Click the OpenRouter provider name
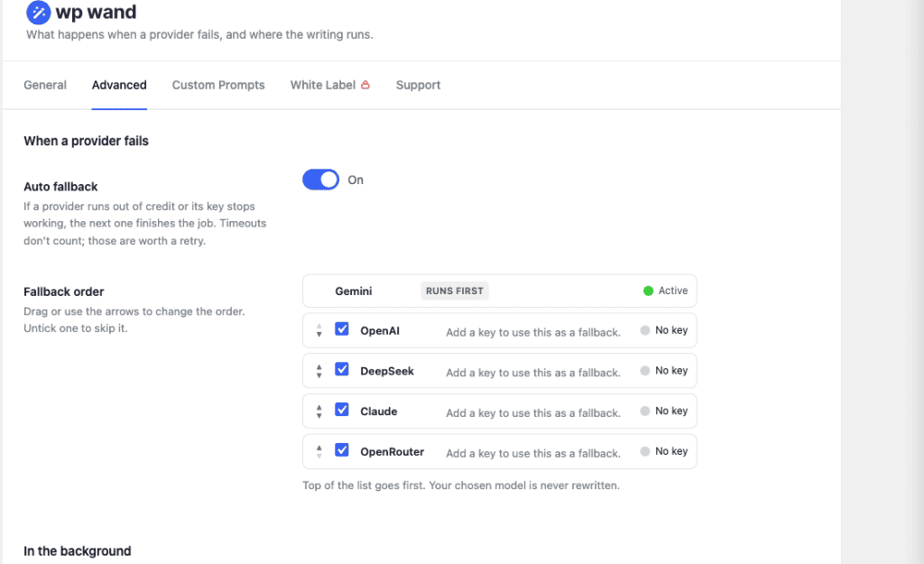 click(393, 452)
